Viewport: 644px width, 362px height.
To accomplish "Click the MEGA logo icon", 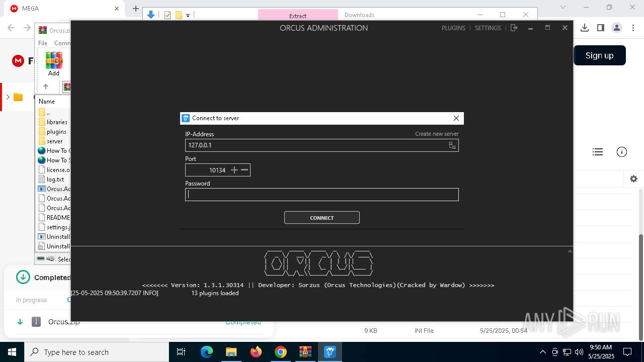I will (18, 61).
